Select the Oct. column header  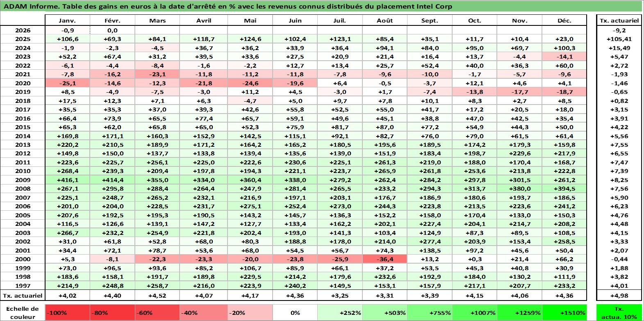click(x=475, y=20)
